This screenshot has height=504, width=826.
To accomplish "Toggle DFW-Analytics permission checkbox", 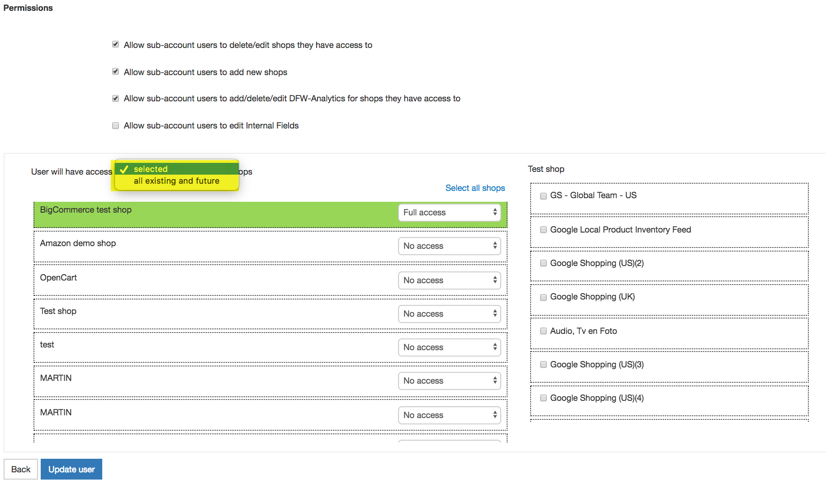I will (115, 98).
